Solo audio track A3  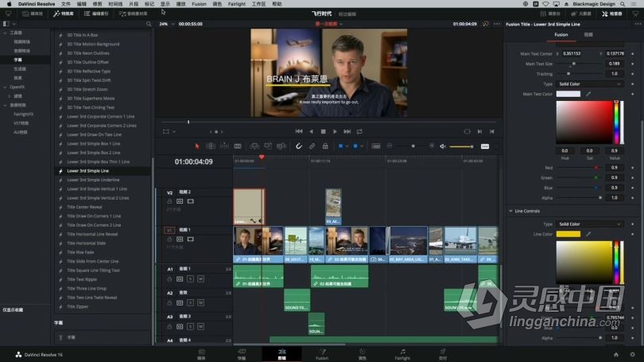point(190,327)
